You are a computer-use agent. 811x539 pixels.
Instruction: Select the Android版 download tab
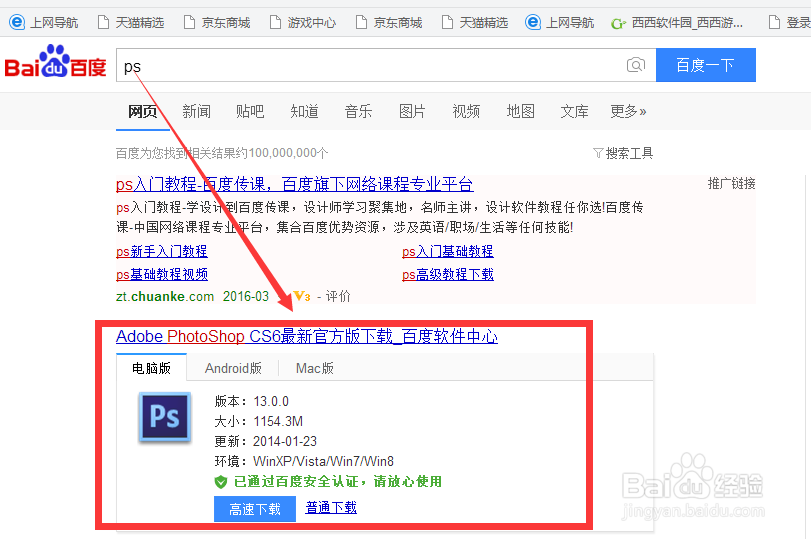coord(233,368)
